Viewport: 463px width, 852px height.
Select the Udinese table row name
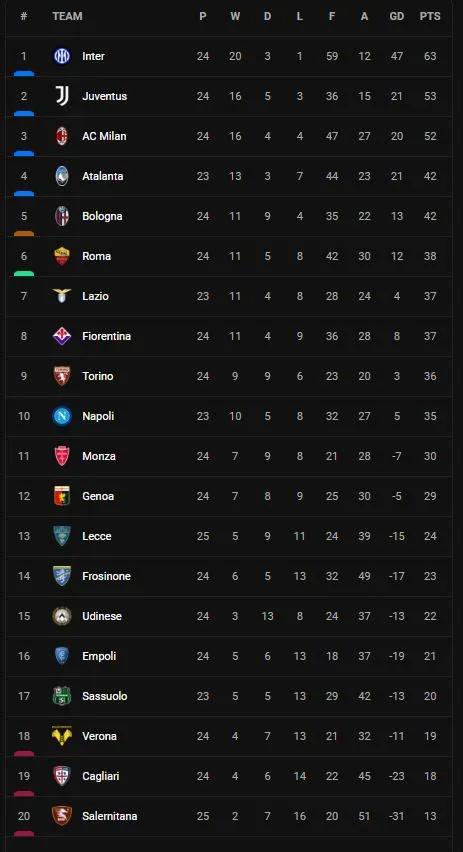pos(102,616)
